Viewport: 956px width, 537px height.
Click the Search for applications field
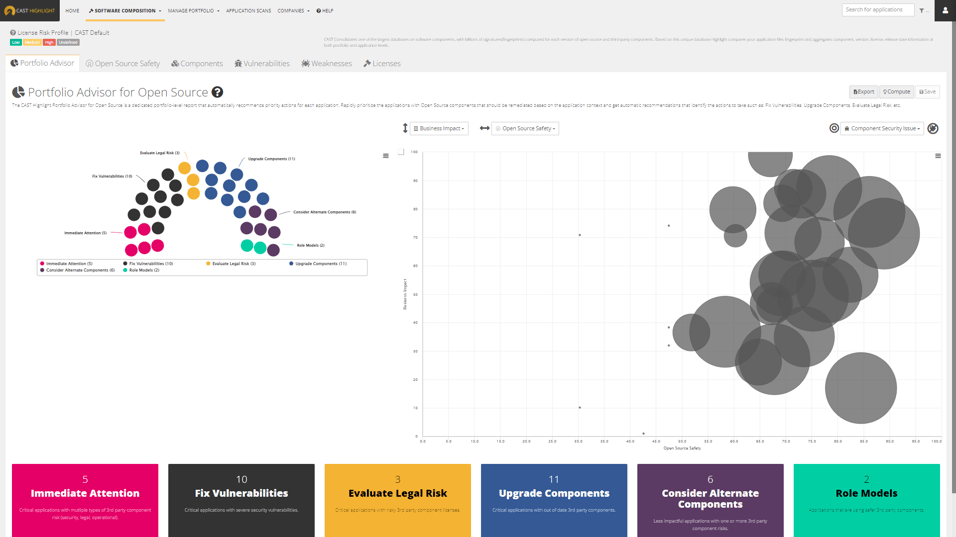[877, 10]
